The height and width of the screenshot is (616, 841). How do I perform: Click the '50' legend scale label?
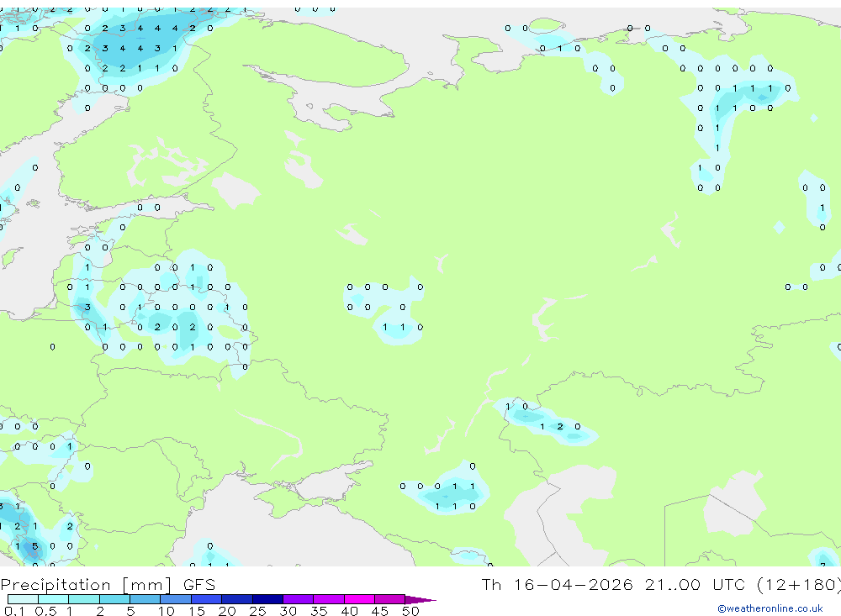tap(411, 611)
